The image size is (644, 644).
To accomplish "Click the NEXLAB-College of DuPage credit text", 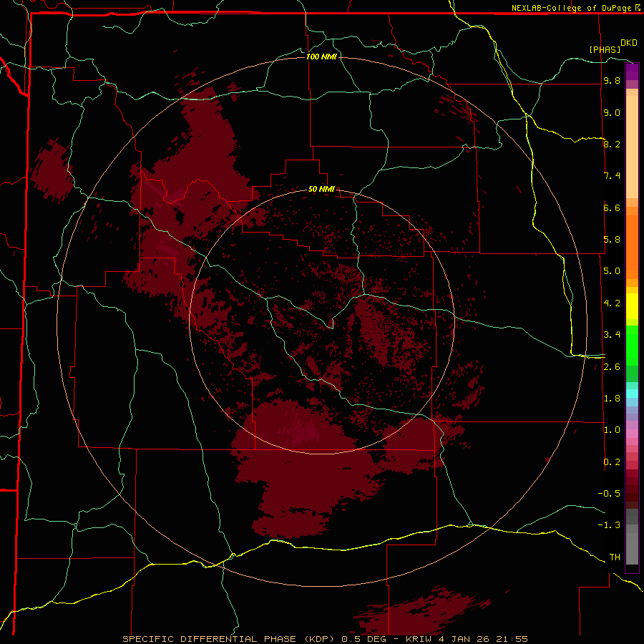I will pos(572,8).
